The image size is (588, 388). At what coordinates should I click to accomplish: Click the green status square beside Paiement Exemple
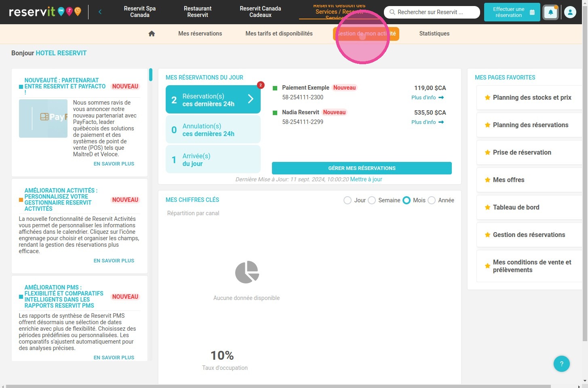click(x=275, y=88)
